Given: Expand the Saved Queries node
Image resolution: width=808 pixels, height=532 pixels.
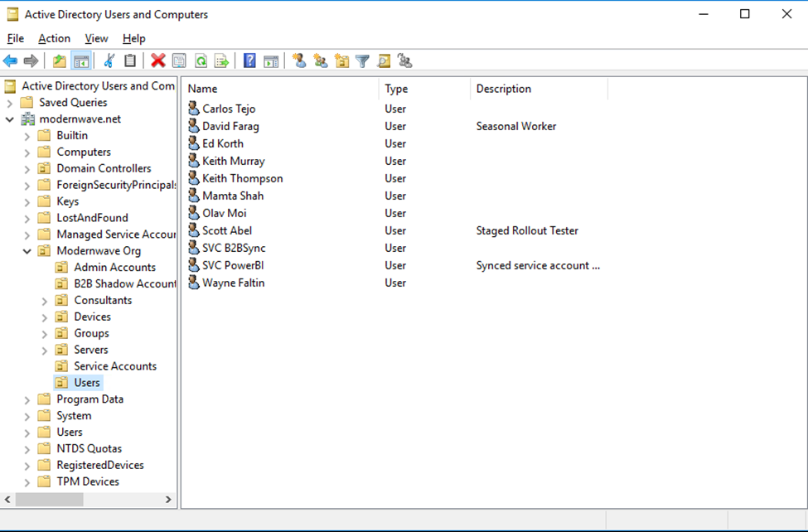Looking at the screenshot, I should (9, 103).
